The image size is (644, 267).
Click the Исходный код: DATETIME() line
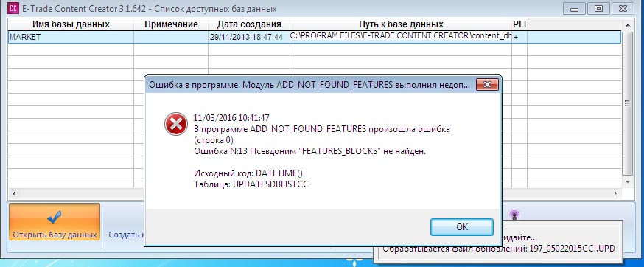(x=248, y=173)
